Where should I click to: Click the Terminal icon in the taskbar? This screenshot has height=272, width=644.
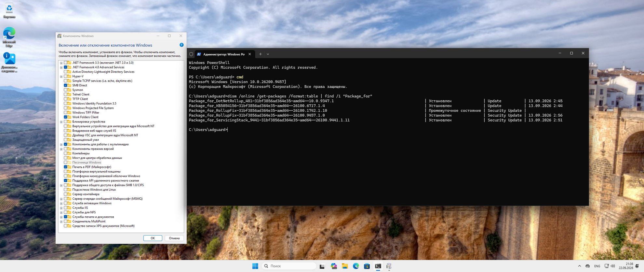click(x=378, y=266)
